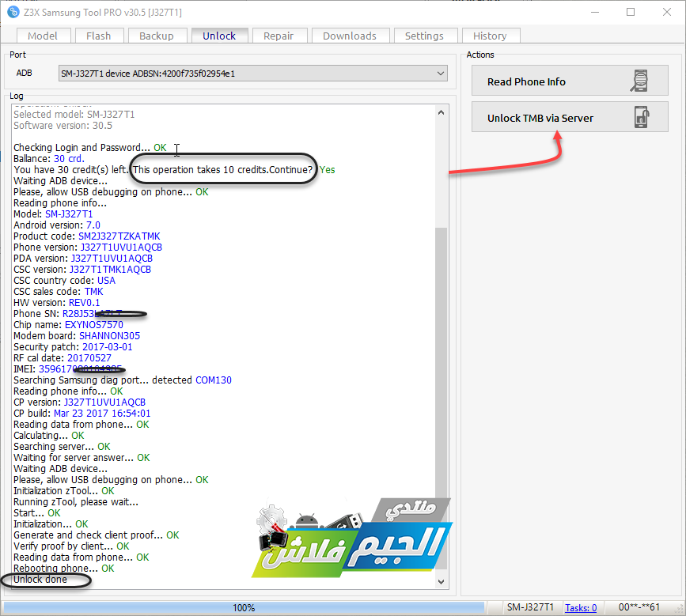Click Unlock TMB via Server button
686x616 pixels.
pyautogui.click(x=570, y=117)
